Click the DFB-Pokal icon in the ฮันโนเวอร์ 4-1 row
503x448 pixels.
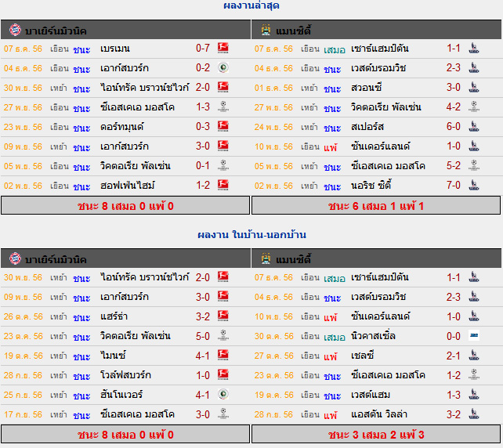pyautogui.click(x=223, y=394)
